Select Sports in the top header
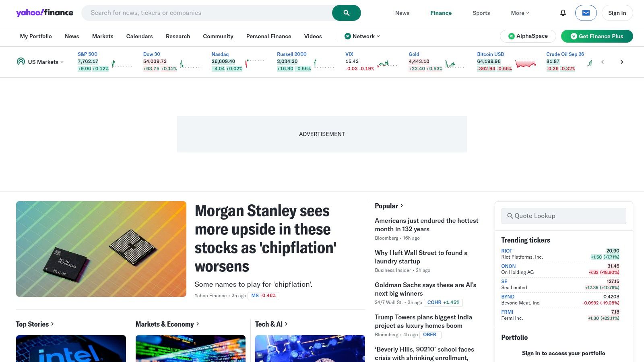The image size is (644, 362). click(x=481, y=13)
